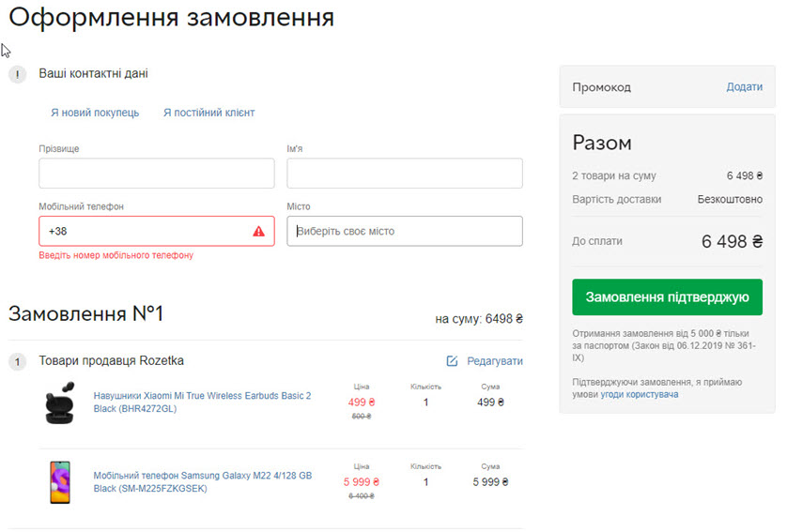
Task: Open the Samsung Galaxy M22 product thumbnail
Action: pos(60,482)
